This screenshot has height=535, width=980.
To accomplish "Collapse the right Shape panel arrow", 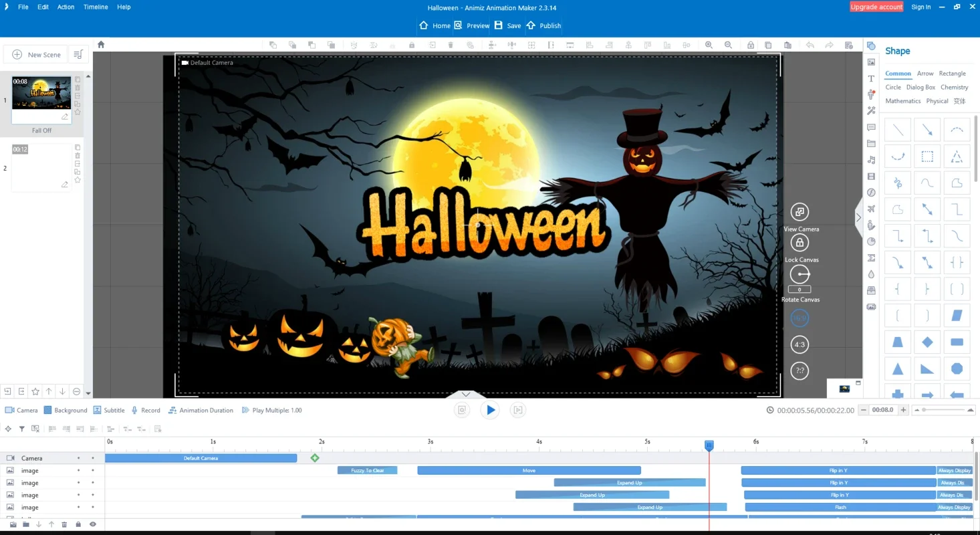I will (858, 217).
